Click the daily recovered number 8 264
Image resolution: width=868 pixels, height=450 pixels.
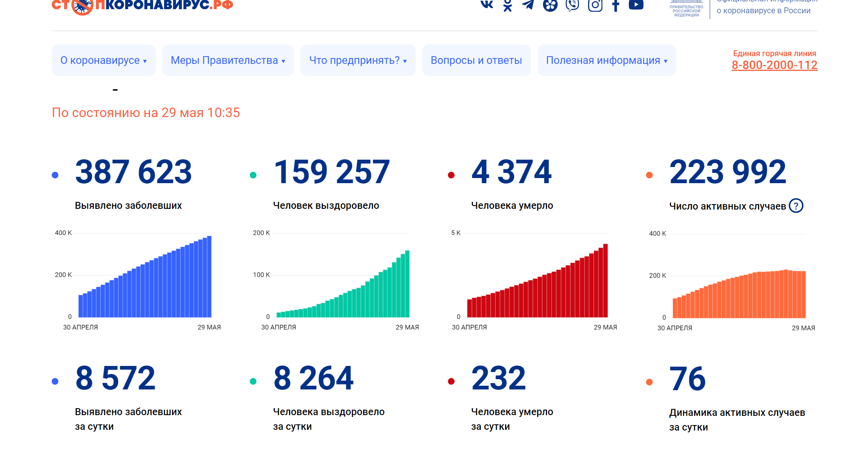[314, 378]
